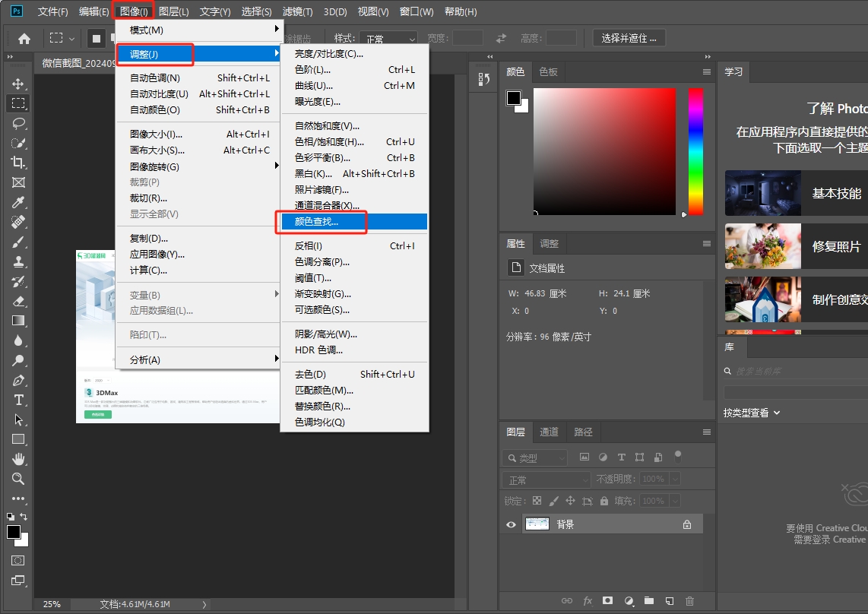Pick the Crop tool
Viewport: 868px width, 614px height.
[x=18, y=163]
